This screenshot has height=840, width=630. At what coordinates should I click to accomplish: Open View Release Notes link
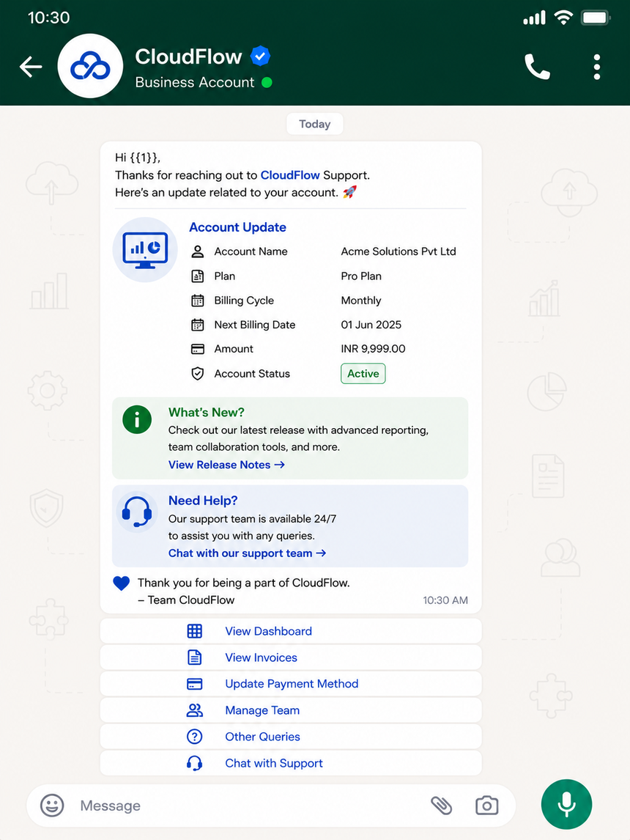tap(226, 465)
